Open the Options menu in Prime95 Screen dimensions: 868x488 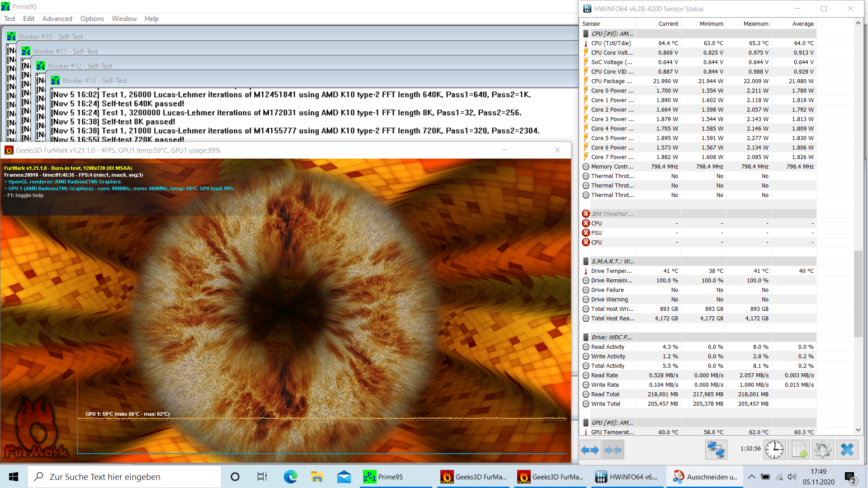point(92,19)
